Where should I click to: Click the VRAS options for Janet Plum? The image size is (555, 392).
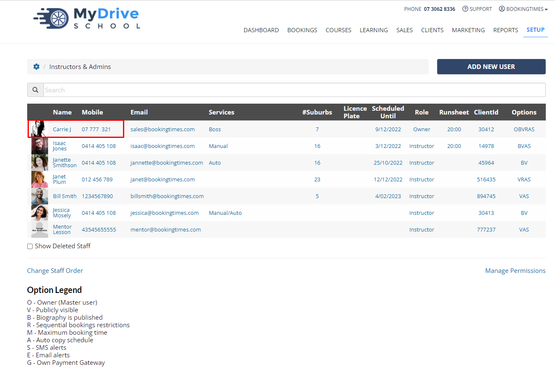[x=524, y=179]
